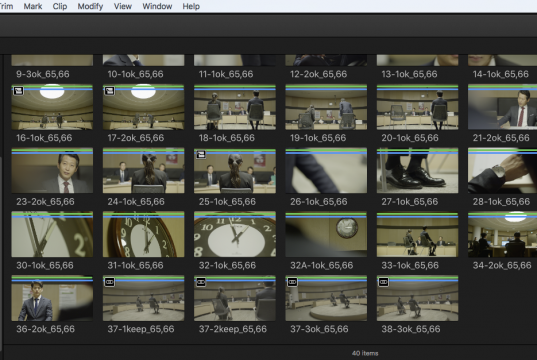Select the 28-1ok_65,66 wristwatch clip thumbnail
This screenshot has width=537, height=360.
[502, 171]
